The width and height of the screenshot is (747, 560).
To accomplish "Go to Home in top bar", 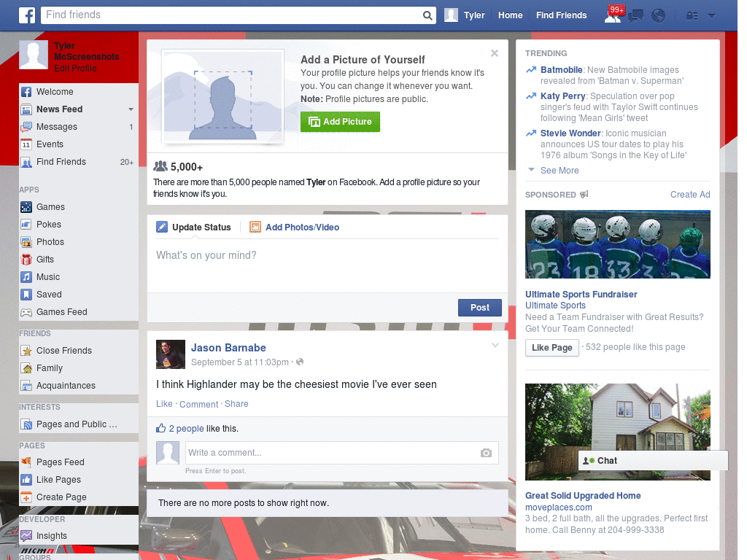I will click(510, 15).
